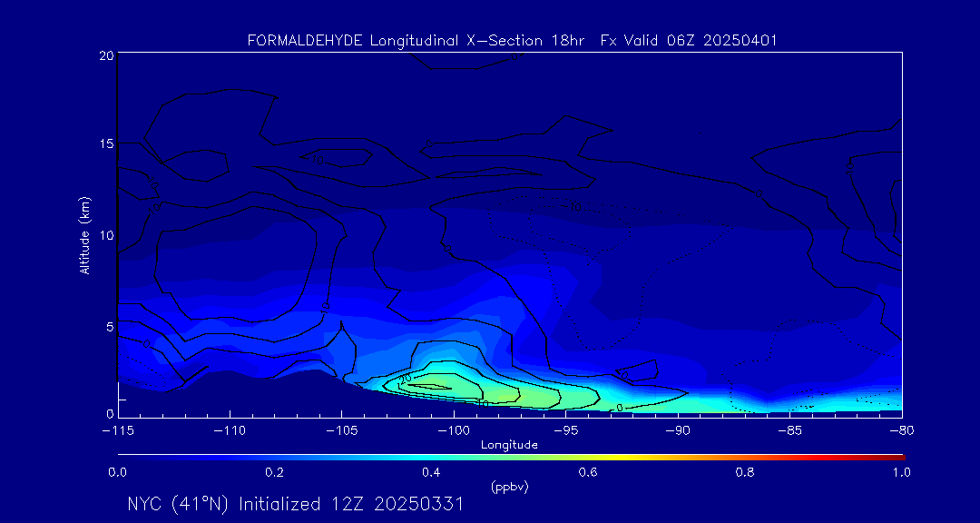Viewport: 980px width, 523px height.
Task: Select the longitude tick label -80
Action: [x=902, y=431]
